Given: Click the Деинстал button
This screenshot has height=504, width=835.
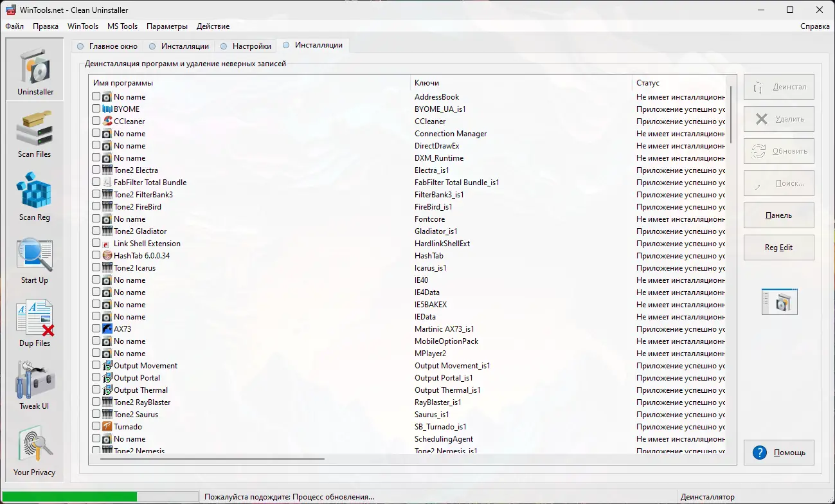Looking at the screenshot, I should pos(779,87).
